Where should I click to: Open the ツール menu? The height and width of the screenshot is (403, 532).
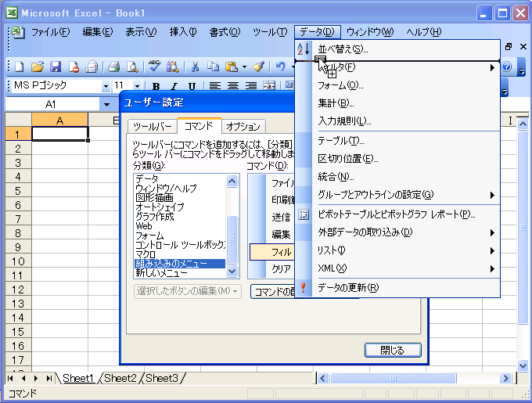(x=270, y=32)
